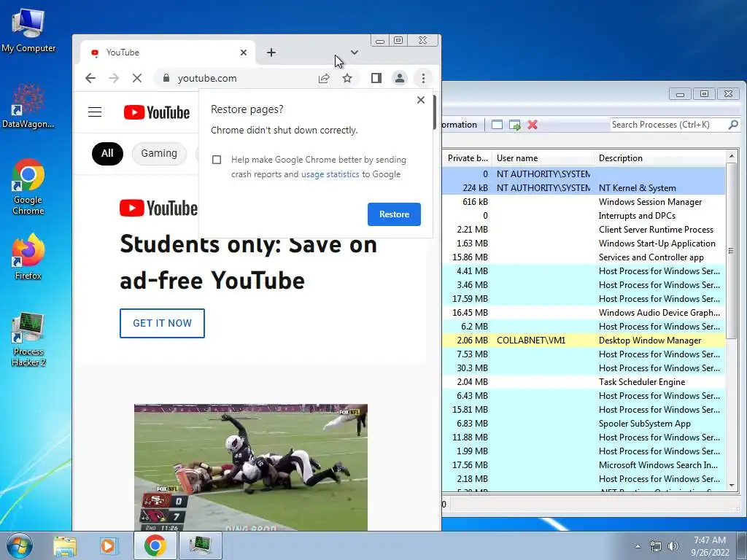Open a new Chrome tab

[271, 52]
